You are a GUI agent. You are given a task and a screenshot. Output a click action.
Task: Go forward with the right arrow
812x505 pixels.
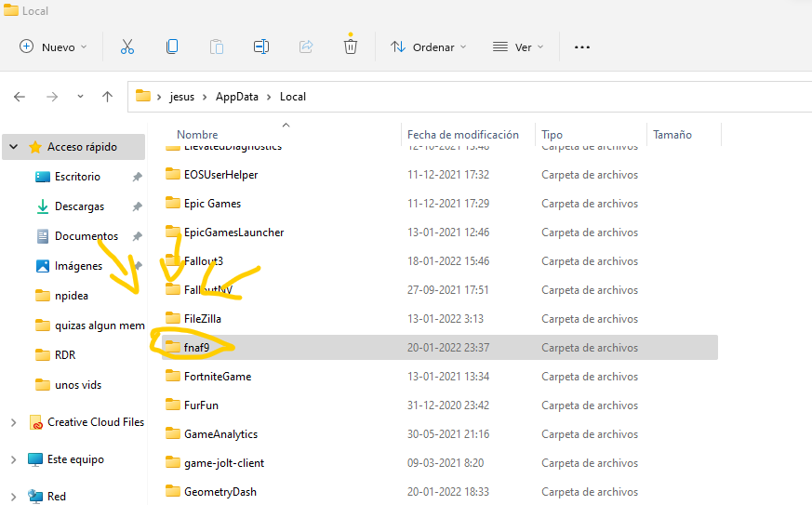coord(52,97)
